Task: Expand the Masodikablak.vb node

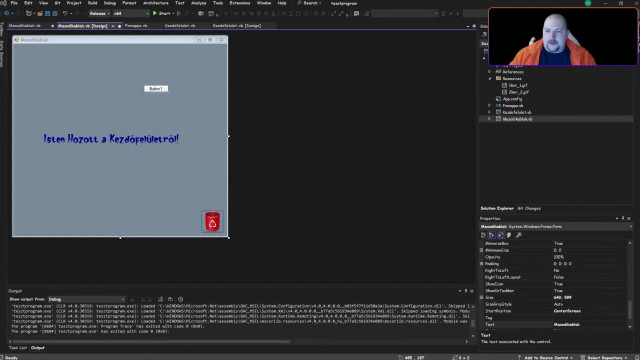Action: tap(489, 119)
